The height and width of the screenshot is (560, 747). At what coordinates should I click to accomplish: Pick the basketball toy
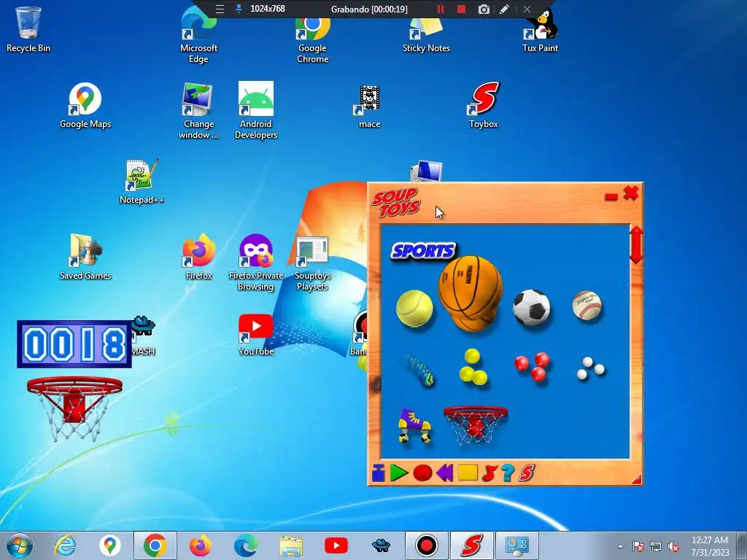471,294
